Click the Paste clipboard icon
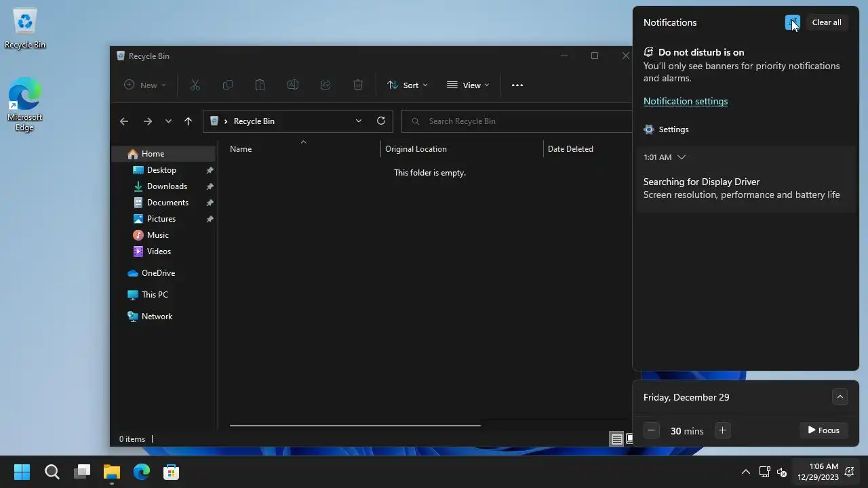The width and height of the screenshot is (868, 488). pos(260,85)
